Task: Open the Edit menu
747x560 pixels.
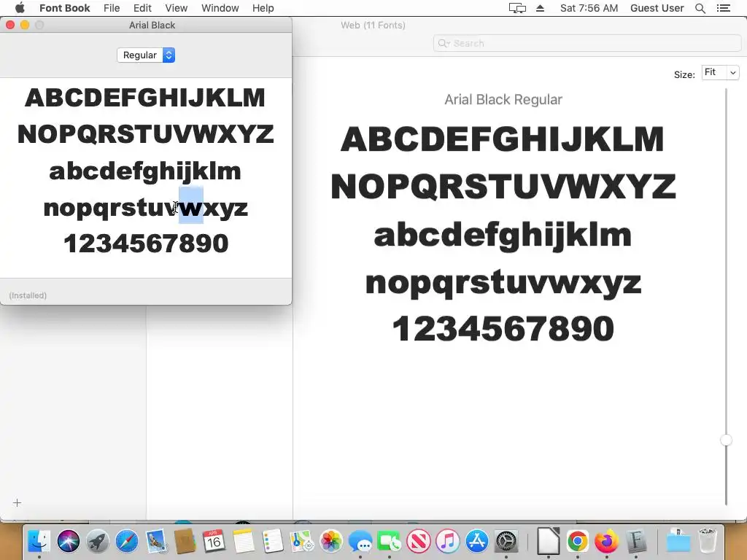Action: pyautogui.click(x=142, y=8)
